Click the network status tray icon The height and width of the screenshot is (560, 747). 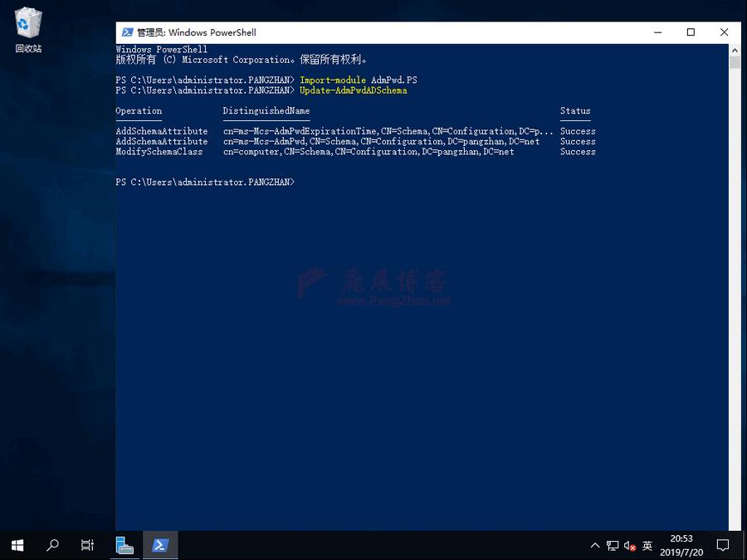pyautogui.click(x=613, y=545)
